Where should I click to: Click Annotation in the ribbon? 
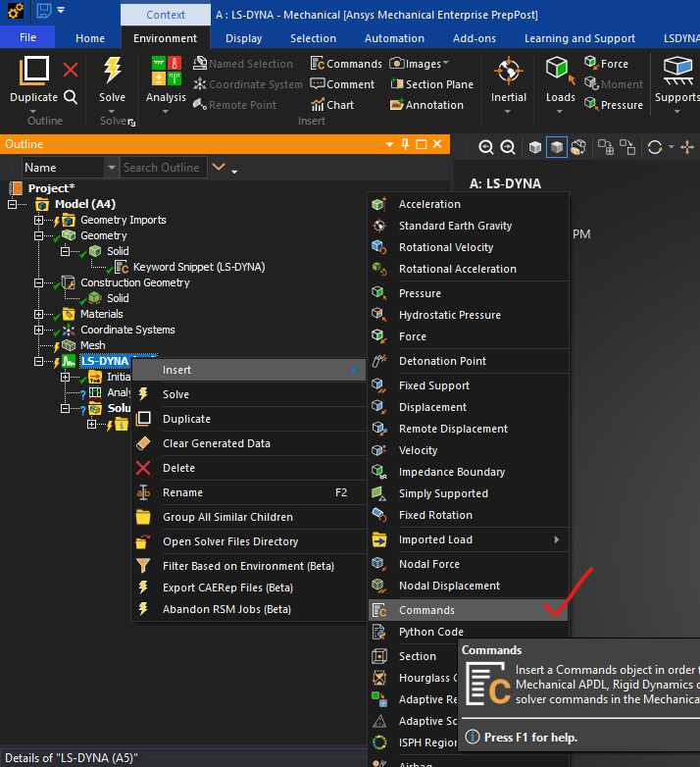426,105
